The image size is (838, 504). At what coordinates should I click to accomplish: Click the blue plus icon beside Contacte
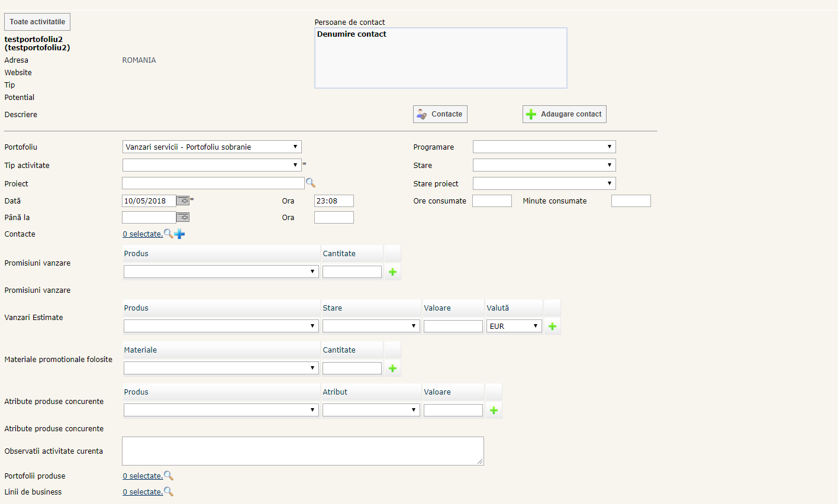click(180, 234)
